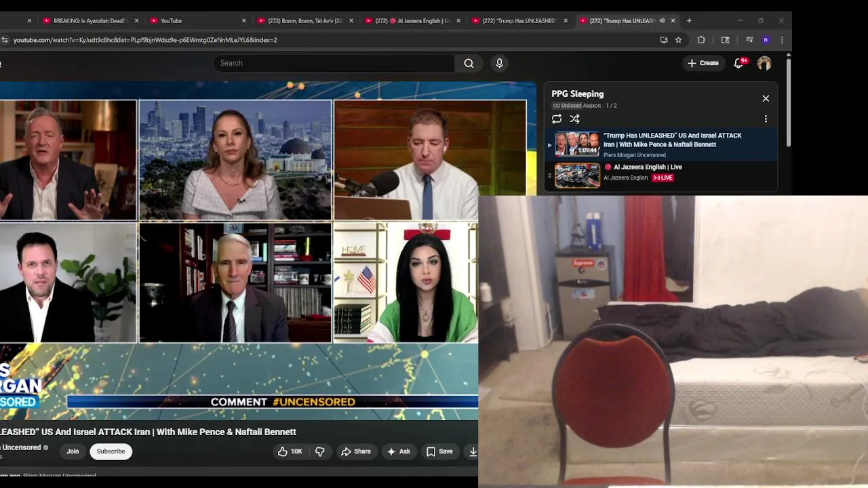Mute the active tab via speaker icon
This screenshot has height=488, width=868.
tap(662, 20)
